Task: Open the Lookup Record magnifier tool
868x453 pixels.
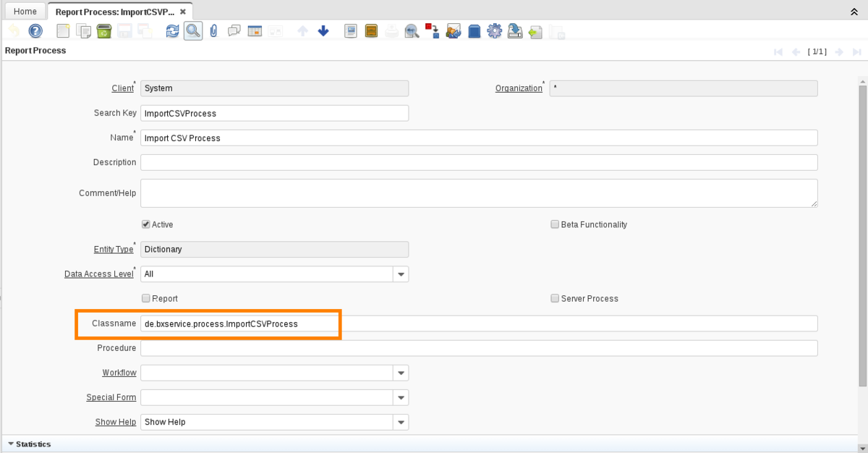Action: point(192,31)
